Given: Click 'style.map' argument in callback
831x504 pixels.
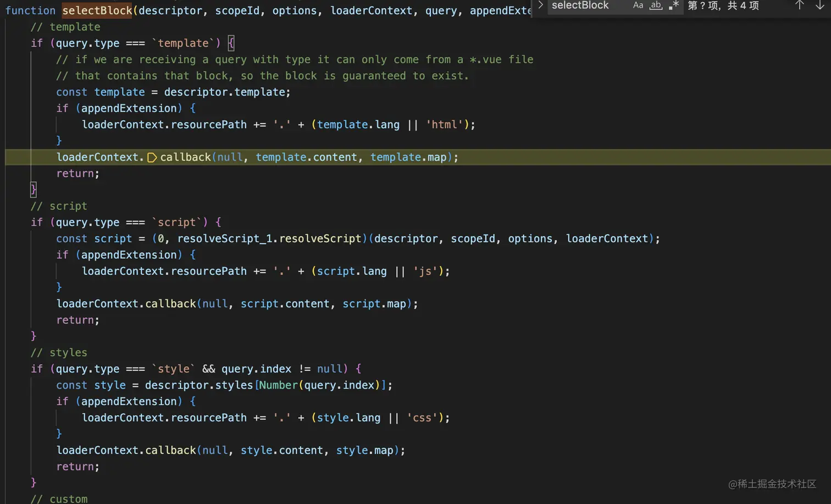Looking at the screenshot, I should coord(365,450).
